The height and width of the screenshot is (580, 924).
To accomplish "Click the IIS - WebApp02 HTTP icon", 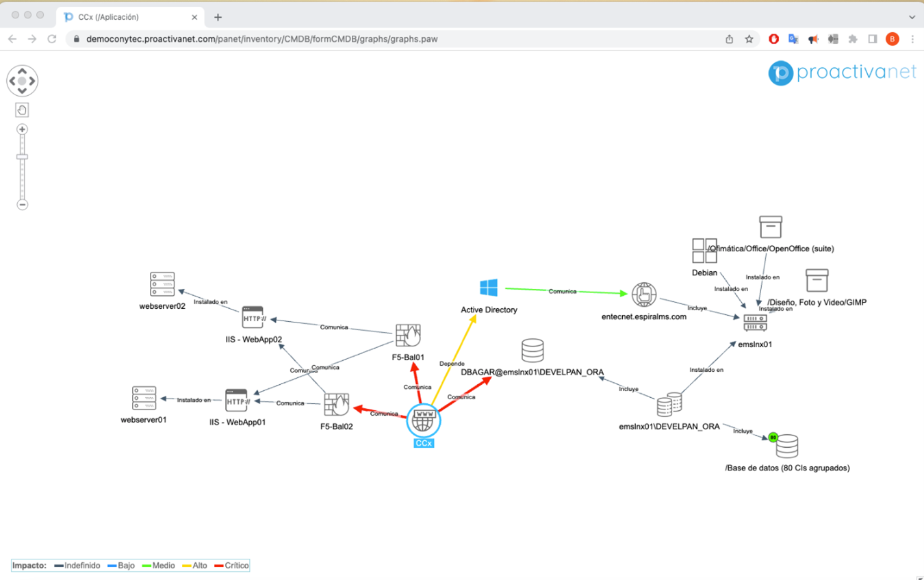I will point(253,318).
